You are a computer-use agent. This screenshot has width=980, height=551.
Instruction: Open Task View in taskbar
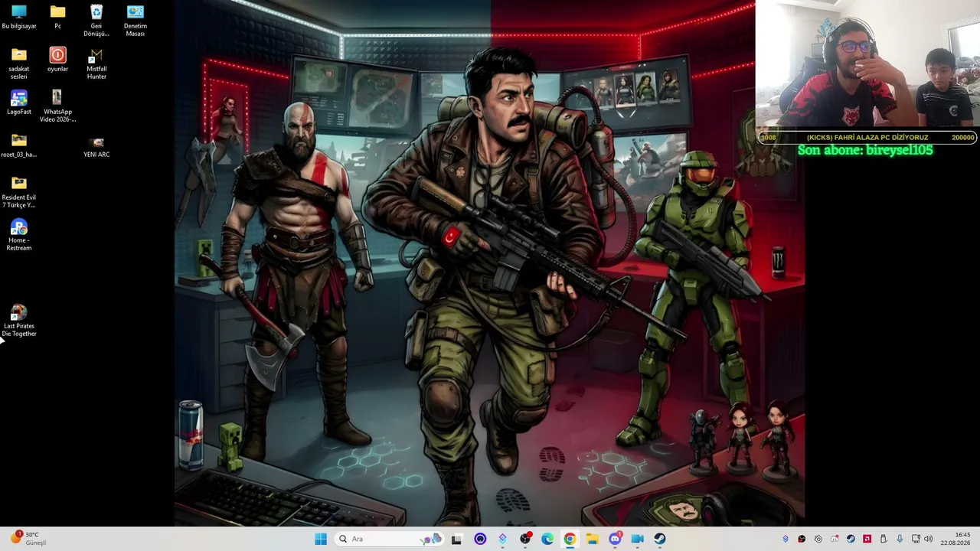(456, 539)
